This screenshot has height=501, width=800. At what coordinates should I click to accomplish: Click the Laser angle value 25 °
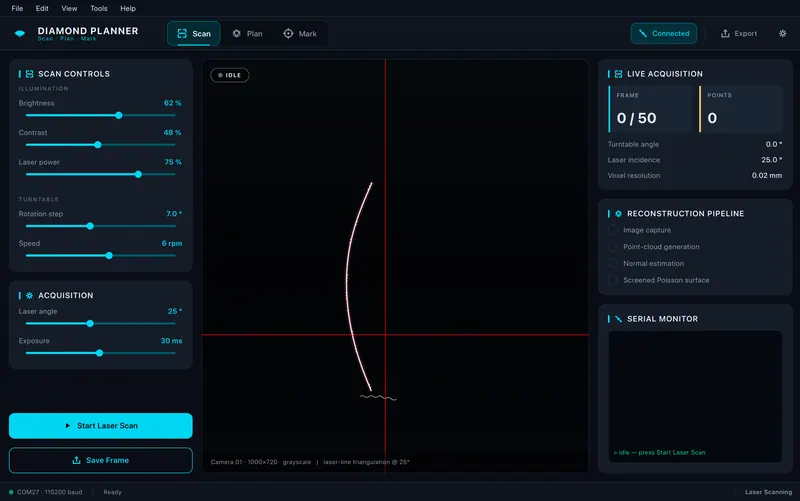coord(174,311)
